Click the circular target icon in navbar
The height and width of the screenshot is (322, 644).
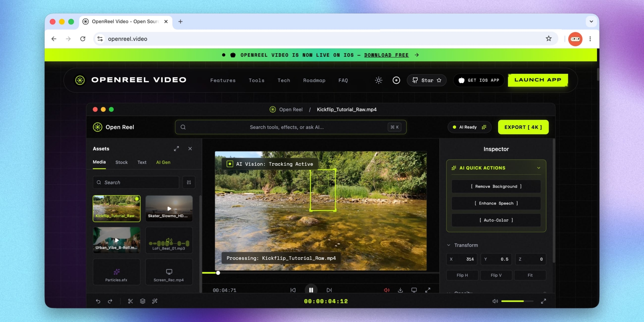coord(396,80)
